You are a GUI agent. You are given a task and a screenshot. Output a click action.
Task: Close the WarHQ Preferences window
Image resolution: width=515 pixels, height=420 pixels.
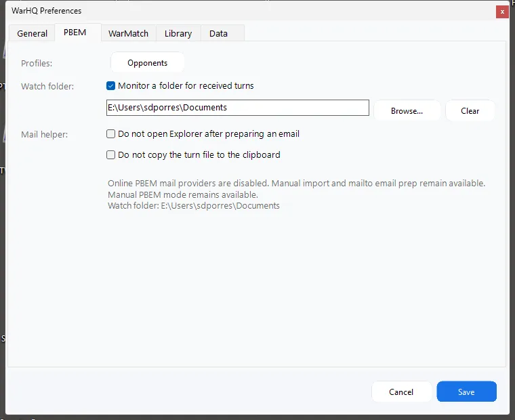(502, 12)
